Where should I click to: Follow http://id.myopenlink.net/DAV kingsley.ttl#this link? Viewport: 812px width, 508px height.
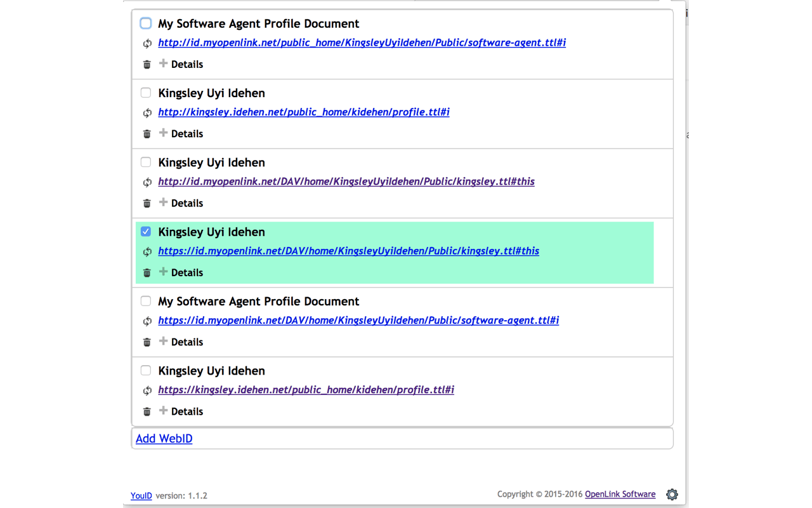click(346, 182)
